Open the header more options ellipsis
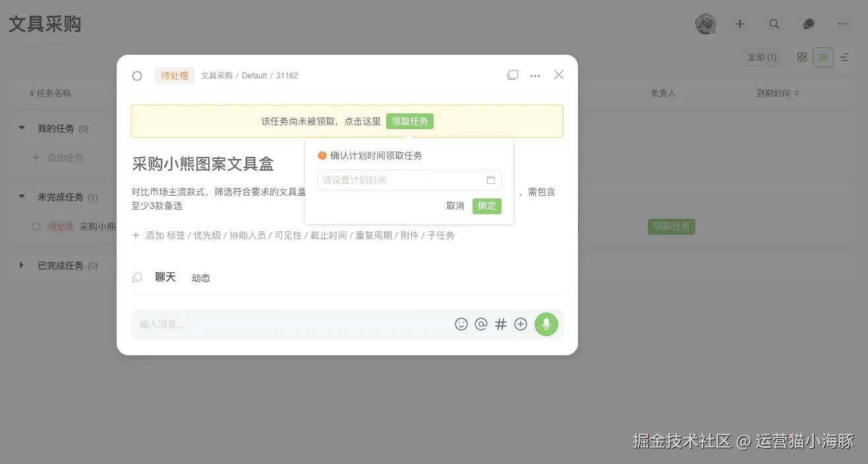 click(x=843, y=24)
